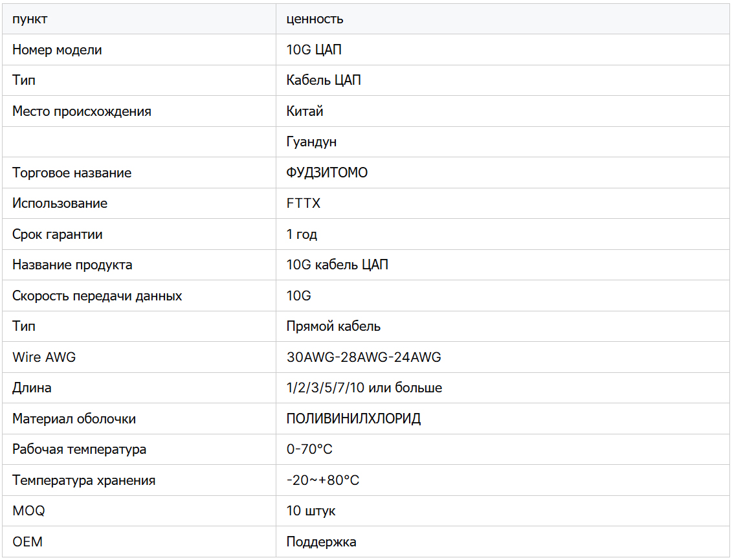Viewport: 732px width, 560px height.
Task: Select the 'Кабель ЦАП' type value
Action: pos(324,80)
